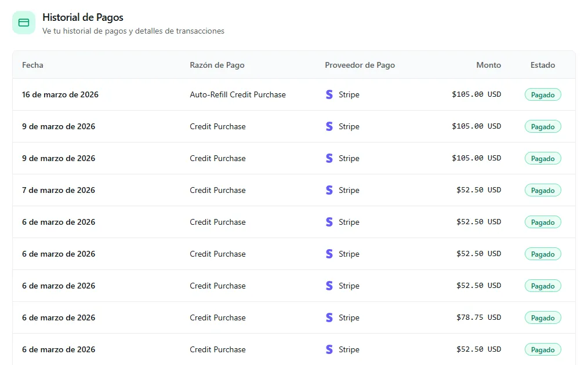Viewport: 588px width, 365px height.
Task: Click the Pagado badge for 16 de marzo
Action: (543, 94)
